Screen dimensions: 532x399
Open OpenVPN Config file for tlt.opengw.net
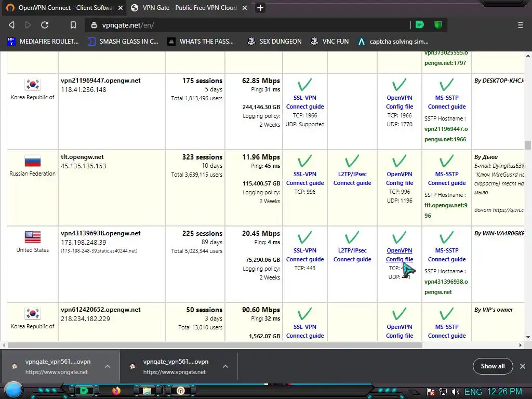coord(400,179)
